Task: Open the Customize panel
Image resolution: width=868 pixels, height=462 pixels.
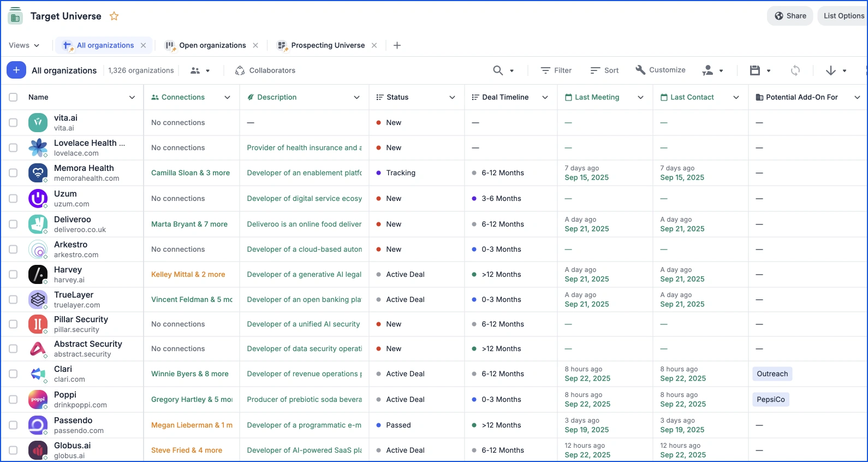Action: point(660,70)
